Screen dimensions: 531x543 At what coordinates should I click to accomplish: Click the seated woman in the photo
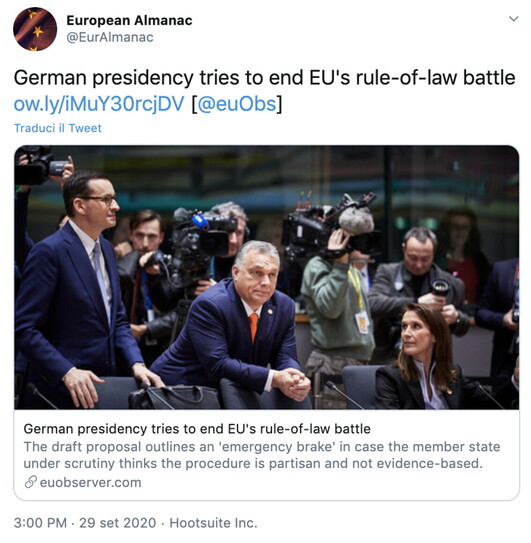tap(426, 357)
